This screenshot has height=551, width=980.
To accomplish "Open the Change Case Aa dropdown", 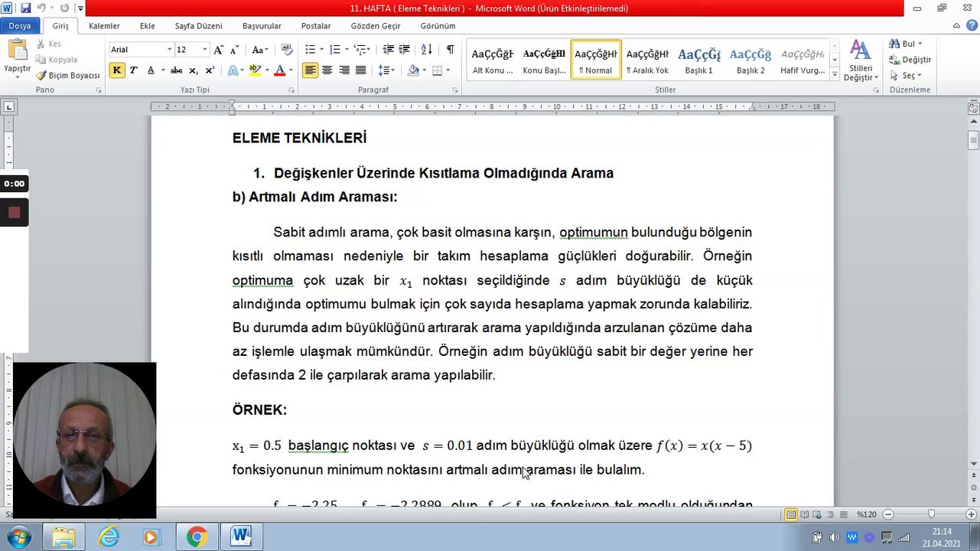I will (x=259, y=50).
